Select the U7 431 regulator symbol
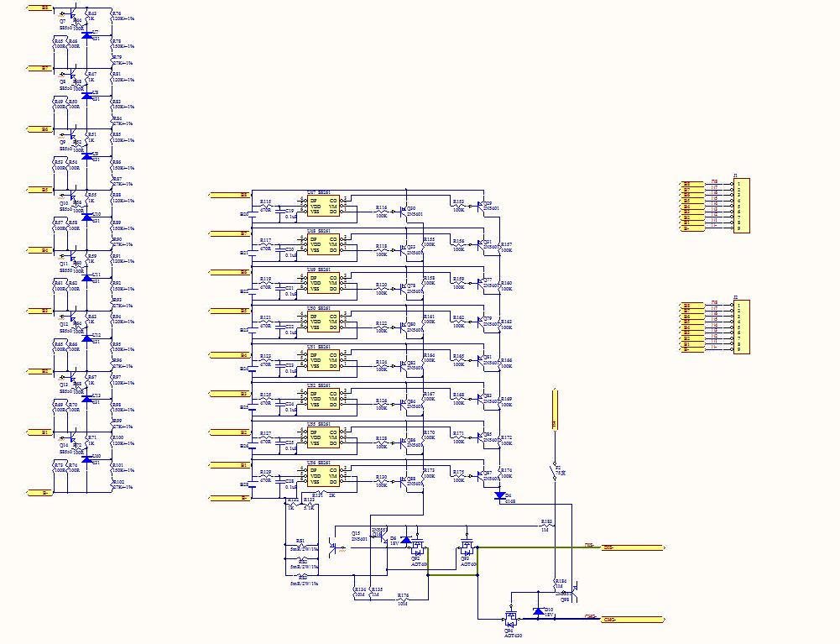The width and height of the screenshot is (840, 644). (86, 35)
